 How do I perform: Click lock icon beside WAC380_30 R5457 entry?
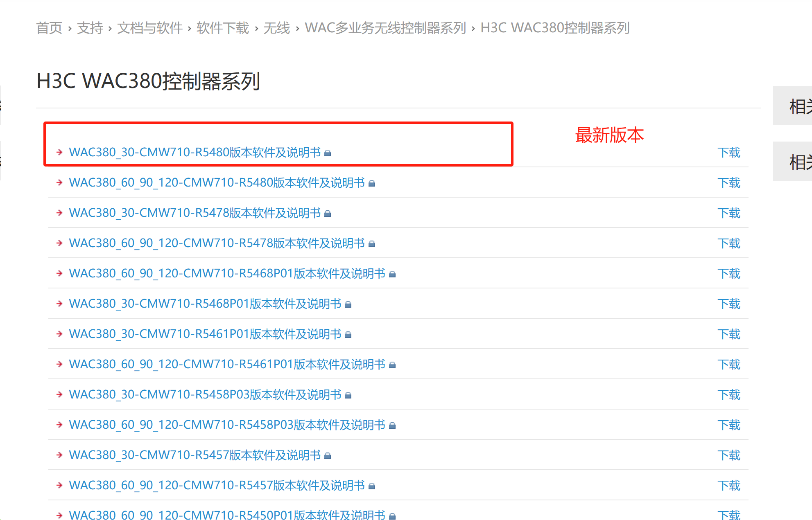tap(328, 456)
